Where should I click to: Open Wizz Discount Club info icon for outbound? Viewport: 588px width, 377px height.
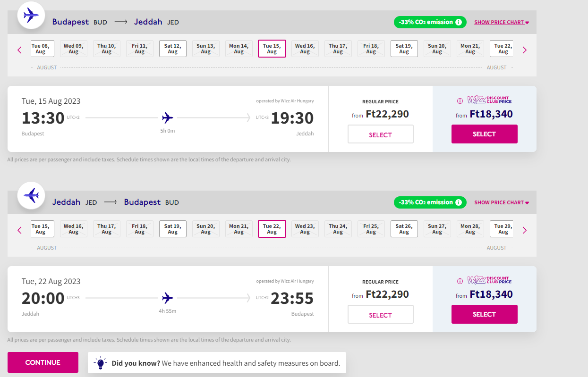460,101
